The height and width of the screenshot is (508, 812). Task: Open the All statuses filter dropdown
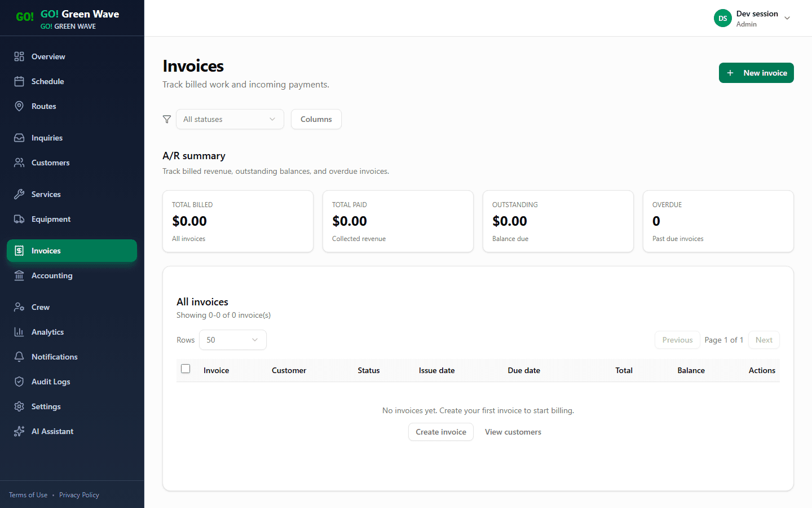point(230,119)
